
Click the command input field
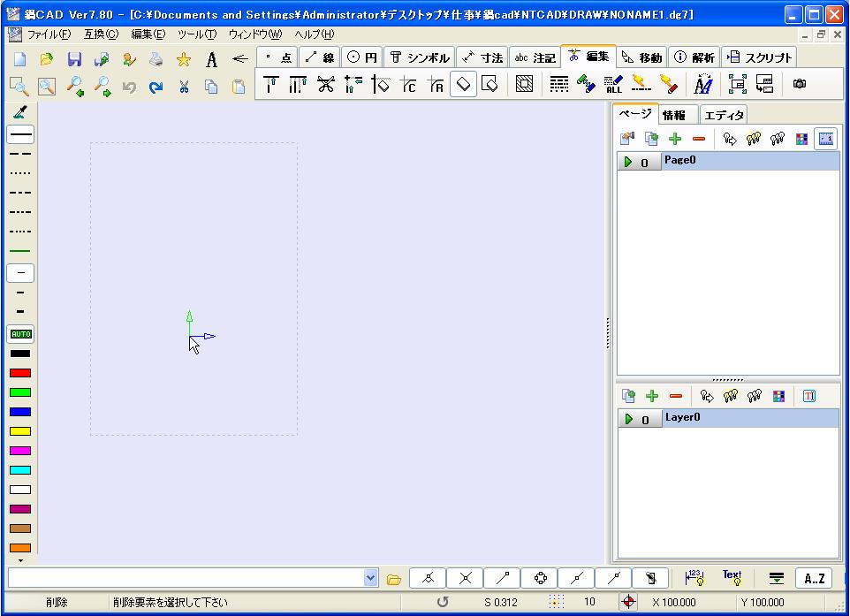click(186, 578)
